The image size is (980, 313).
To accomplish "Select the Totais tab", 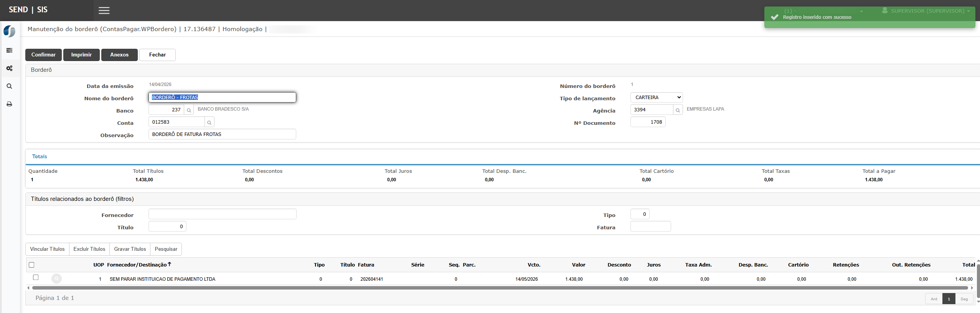I will pos(40,156).
